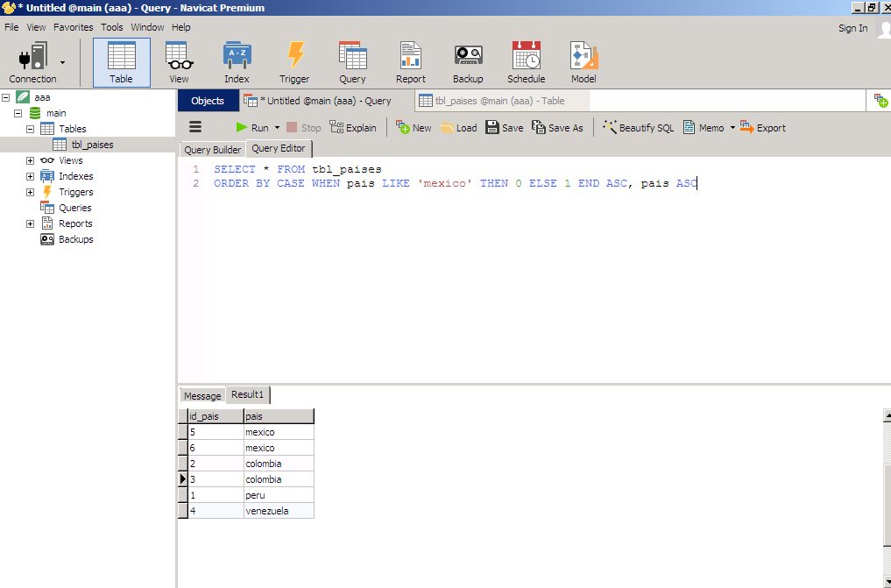Click the peru cell
The width and height of the screenshot is (891, 588).
(x=279, y=495)
